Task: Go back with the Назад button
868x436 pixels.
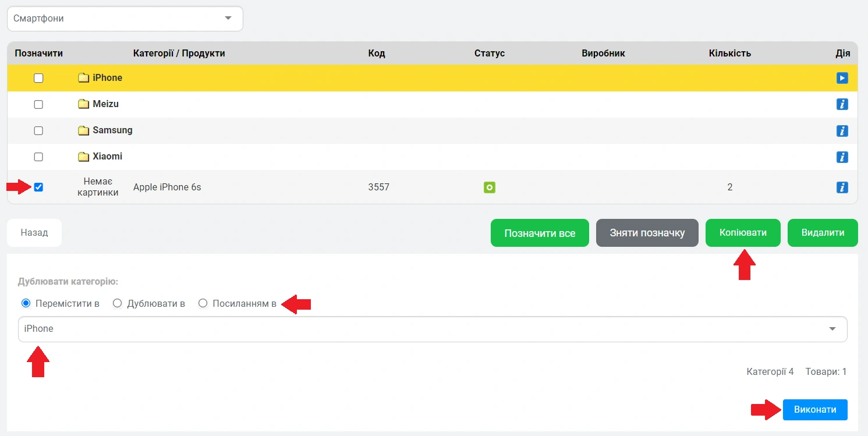Action: [34, 233]
